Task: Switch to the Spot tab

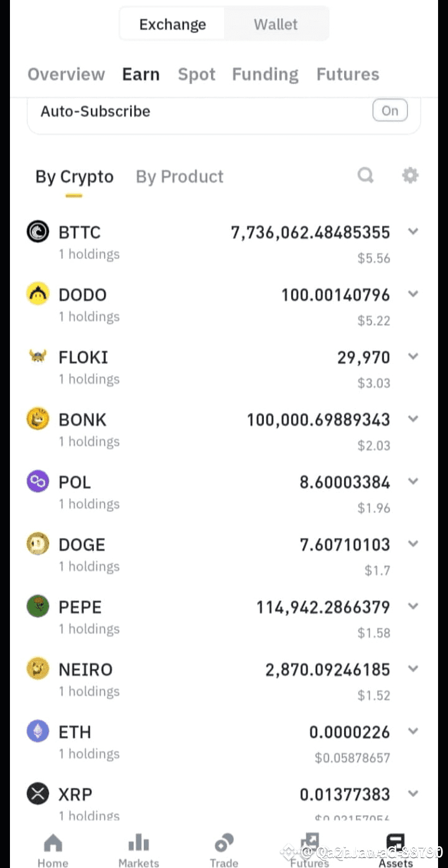Action: click(x=197, y=75)
